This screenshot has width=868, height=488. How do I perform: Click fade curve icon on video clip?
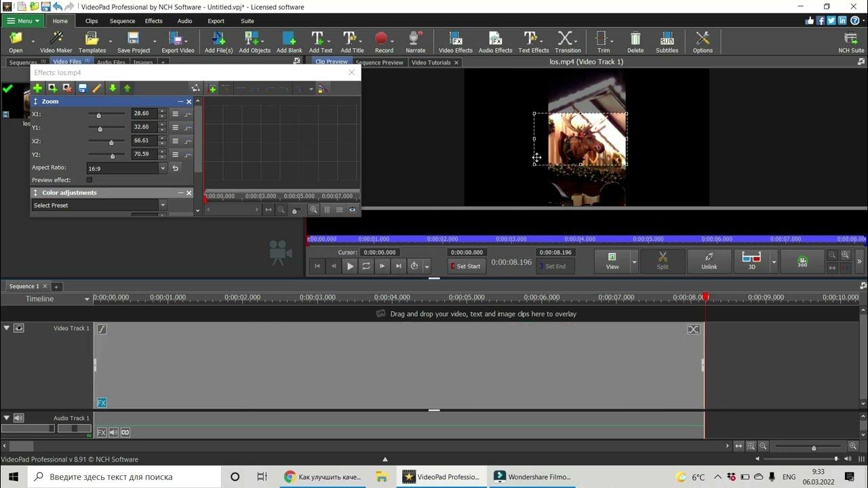point(102,329)
